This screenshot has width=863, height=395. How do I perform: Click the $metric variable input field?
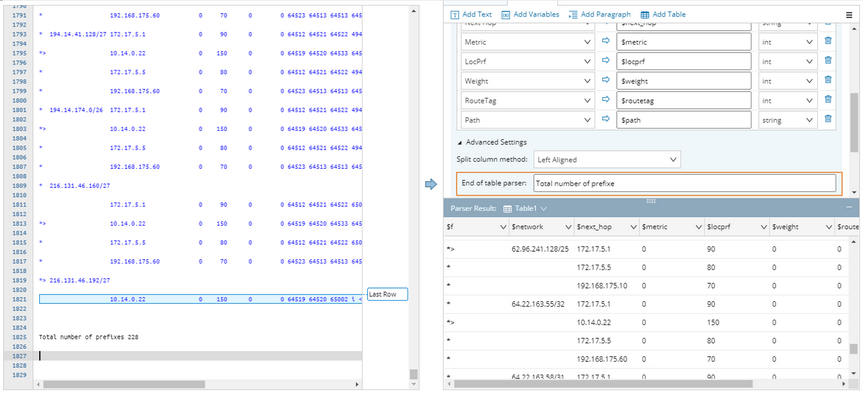click(x=684, y=42)
